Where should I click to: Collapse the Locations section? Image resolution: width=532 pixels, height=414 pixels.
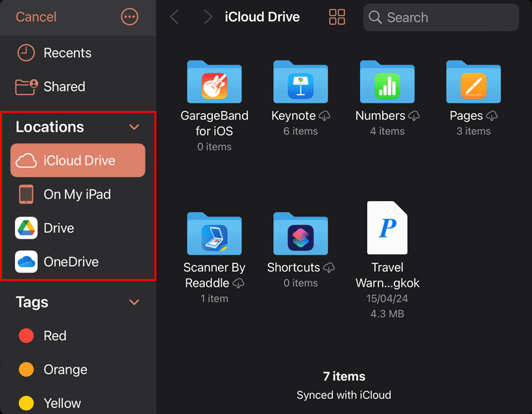134,127
